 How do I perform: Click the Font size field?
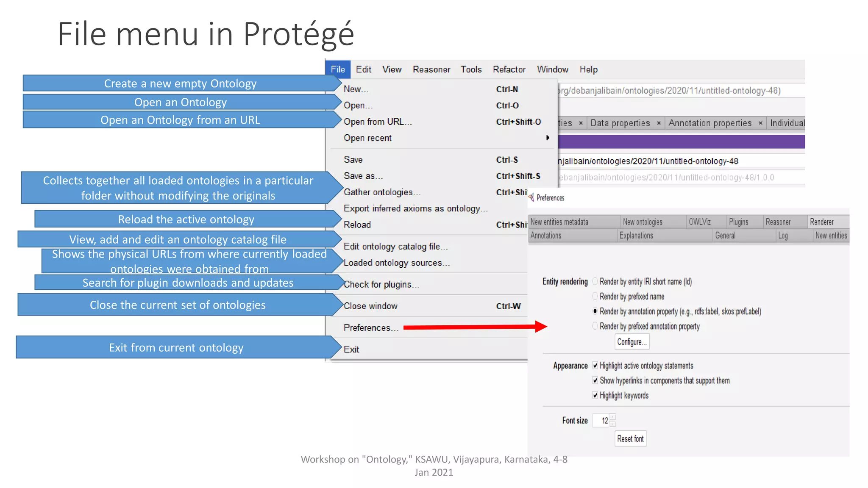coord(601,421)
